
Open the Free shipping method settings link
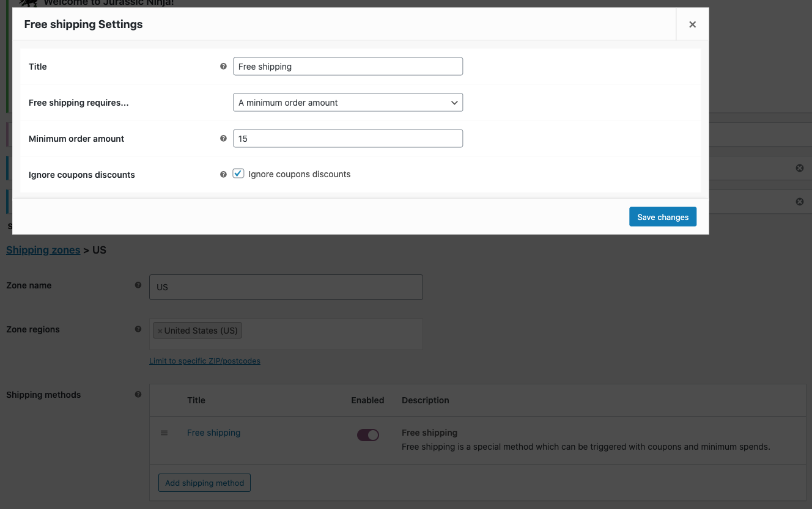pos(213,432)
